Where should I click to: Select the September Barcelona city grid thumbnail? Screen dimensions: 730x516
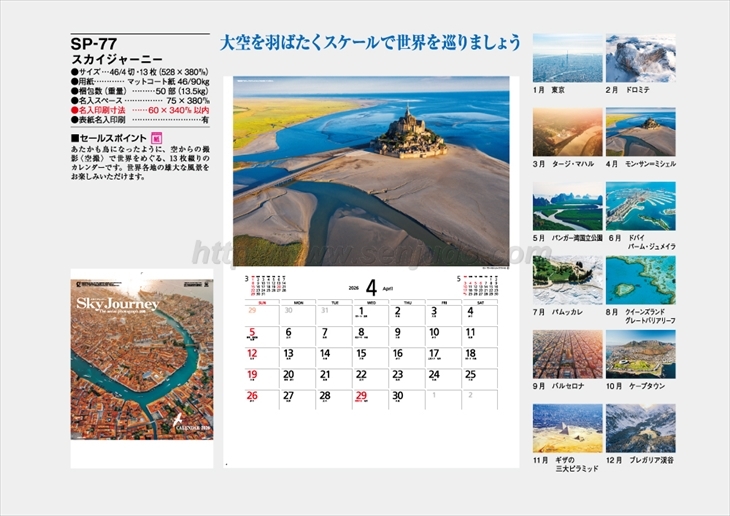[x=567, y=354]
